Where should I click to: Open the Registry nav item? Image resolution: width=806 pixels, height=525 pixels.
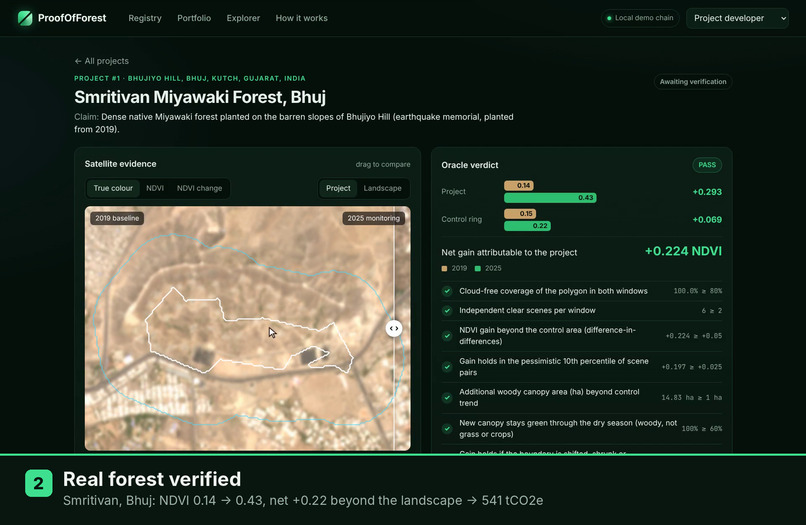[145, 18]
